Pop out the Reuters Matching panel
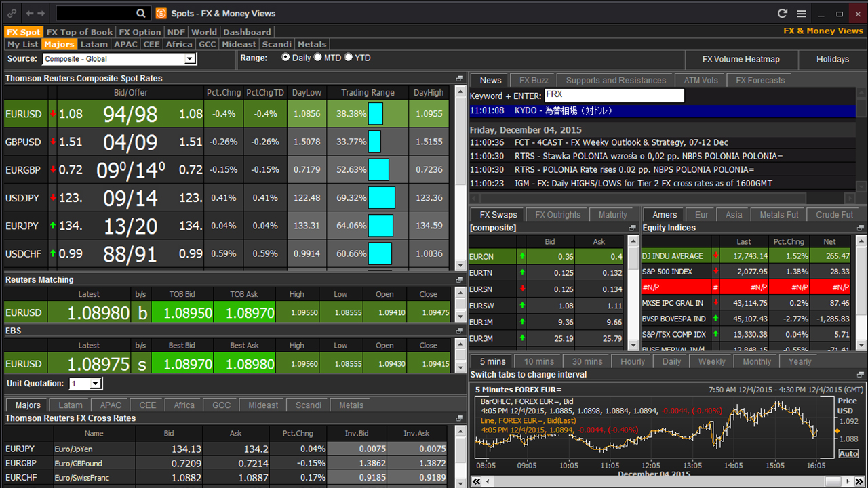 (460, 280)
